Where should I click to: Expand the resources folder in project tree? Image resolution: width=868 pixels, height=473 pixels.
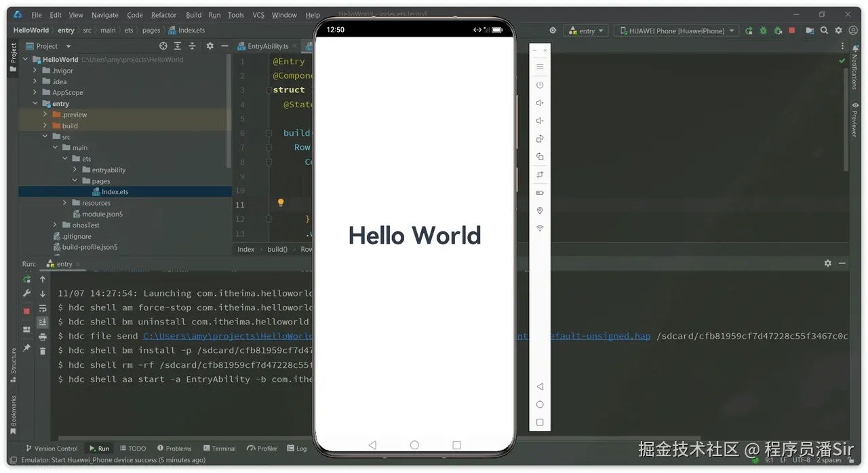[x=65, y=203]
